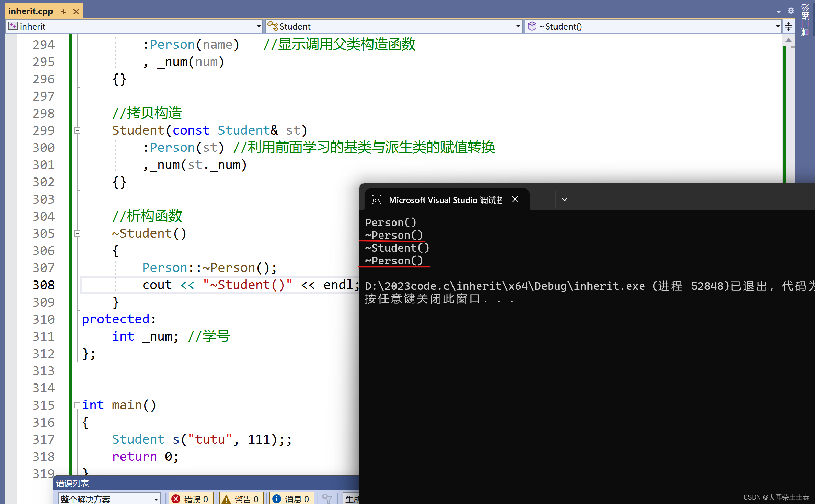Click the add new terminal plus button
815x504 pixels.
click(544, 199)
